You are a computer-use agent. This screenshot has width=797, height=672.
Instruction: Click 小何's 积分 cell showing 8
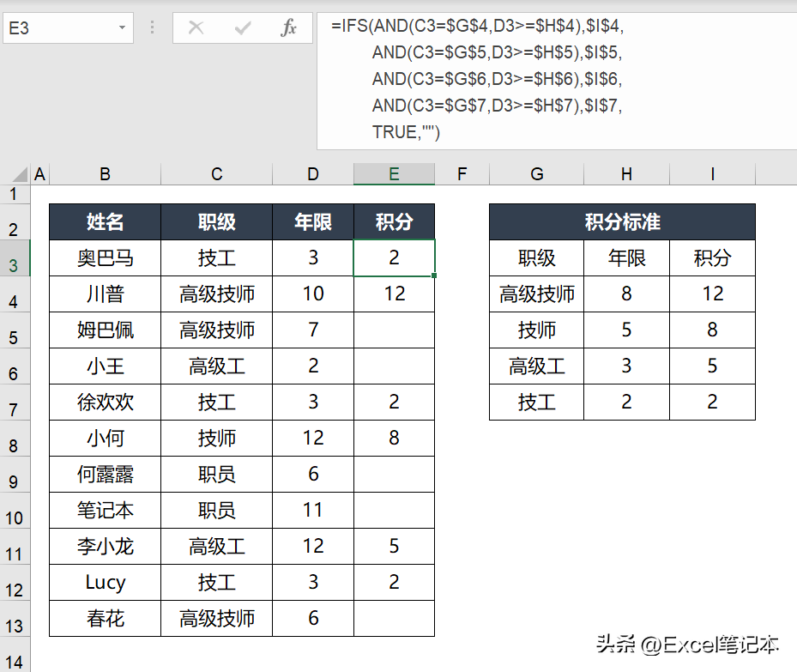tap(394, 439)
